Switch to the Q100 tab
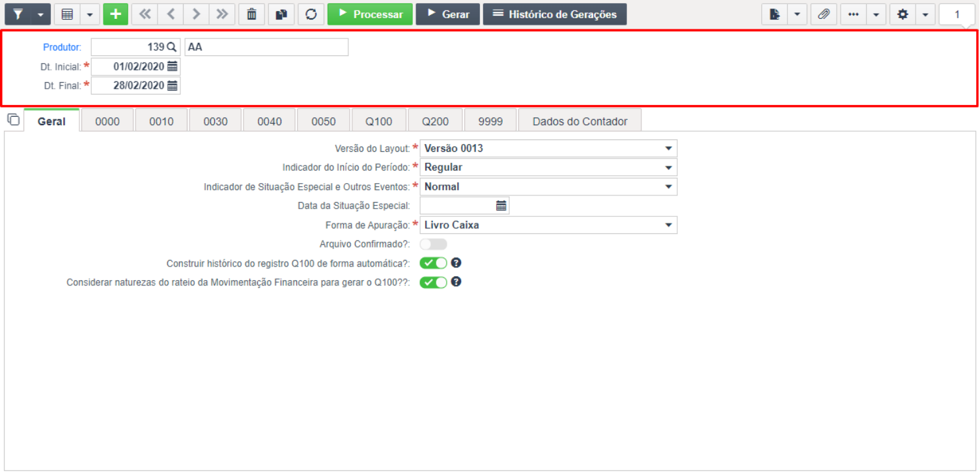 [x=379, y=121]
